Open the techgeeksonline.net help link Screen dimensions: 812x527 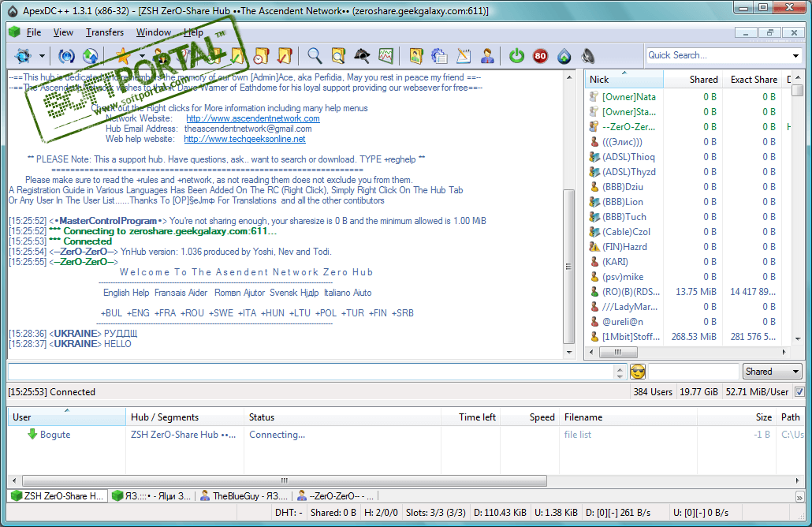pyautogui.click(x=244, y=139)
